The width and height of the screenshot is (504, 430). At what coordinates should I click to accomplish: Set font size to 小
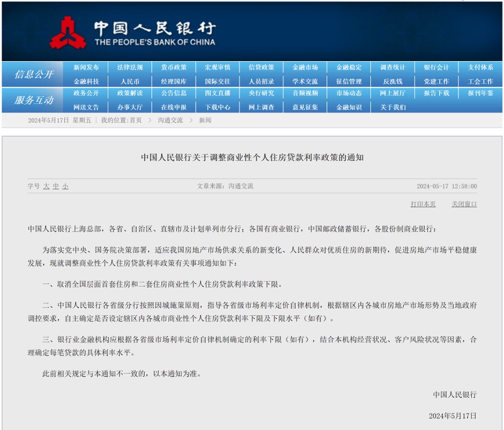[x=65, y=186]
